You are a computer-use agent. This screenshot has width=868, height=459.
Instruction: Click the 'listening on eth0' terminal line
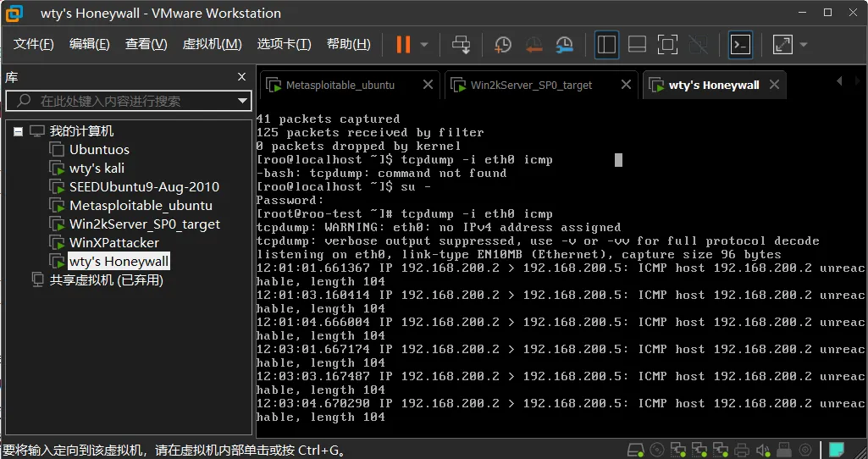pos(519,254)
